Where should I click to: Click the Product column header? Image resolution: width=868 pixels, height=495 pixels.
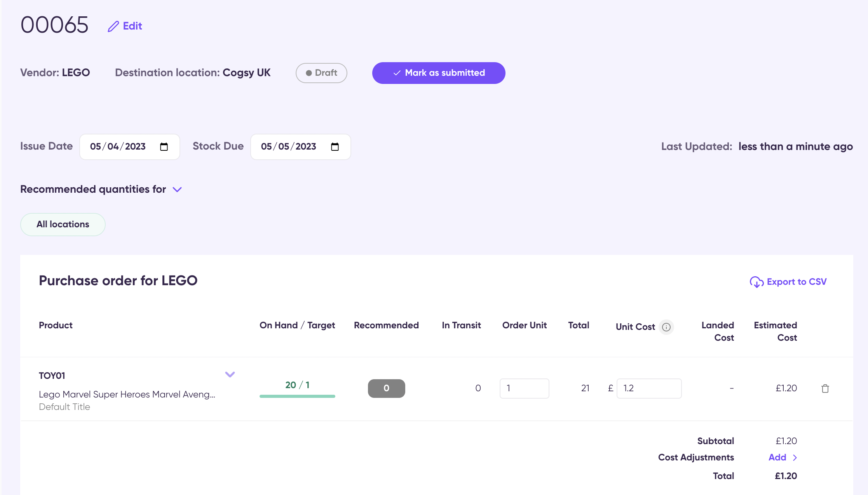click(56, 326)
